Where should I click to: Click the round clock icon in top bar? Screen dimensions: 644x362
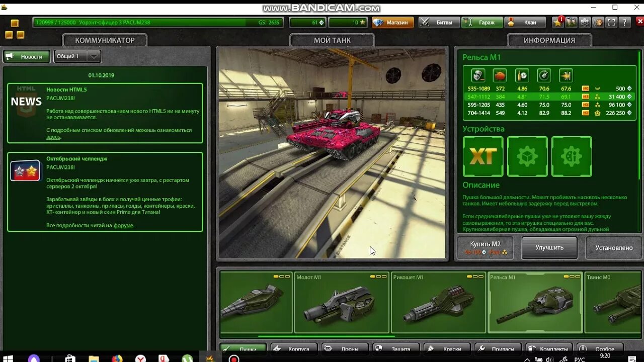598,23
